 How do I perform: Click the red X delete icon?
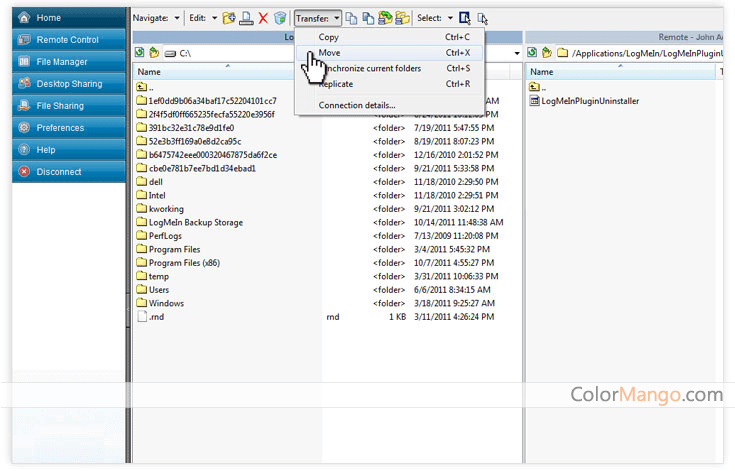pyautogui.click(x=263, y=18)
